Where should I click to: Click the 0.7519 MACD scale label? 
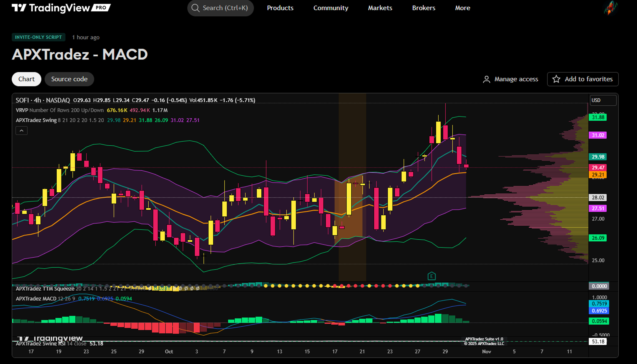pos(599,304)
